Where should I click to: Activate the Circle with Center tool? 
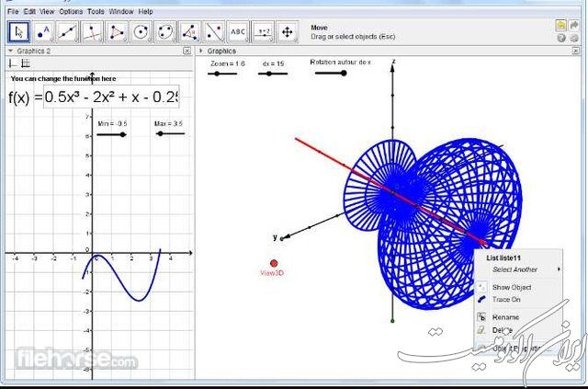tap(141, 32)
